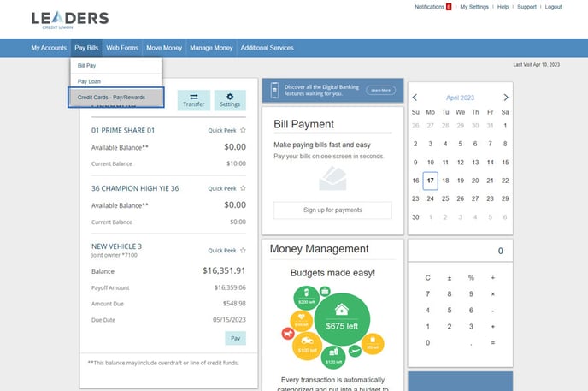
Task: Favorite the 01 PRIME SHARE 01 star
Action: 243,130
